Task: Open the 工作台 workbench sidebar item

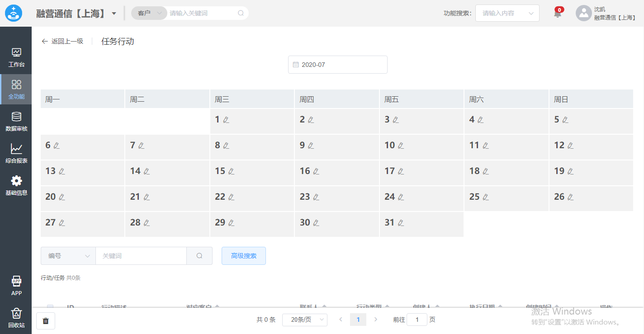Action: [16, 57]
